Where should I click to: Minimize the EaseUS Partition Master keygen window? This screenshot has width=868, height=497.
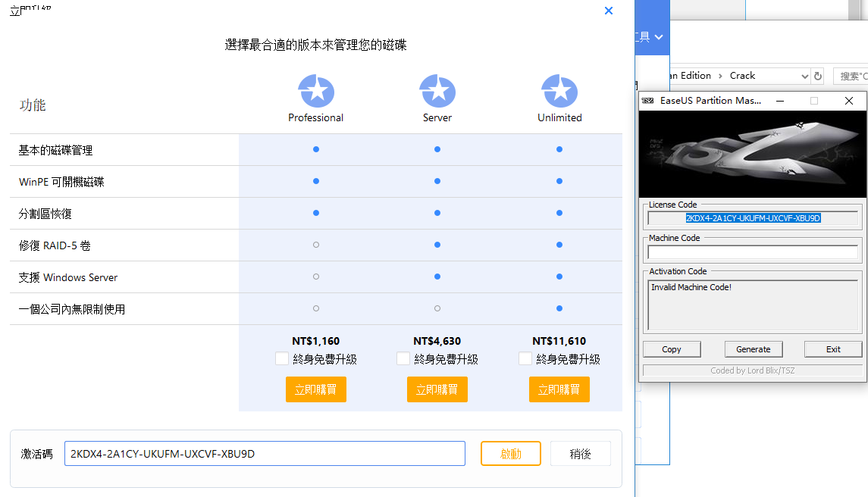pos(780,101)
